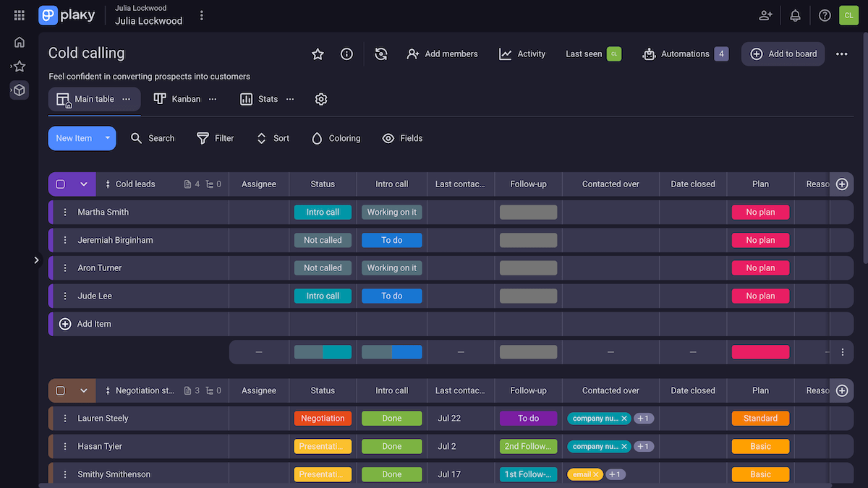Open the invite member icon
Image resolution: width=868 pixels, height=488 pixels.
click(765, 15)
